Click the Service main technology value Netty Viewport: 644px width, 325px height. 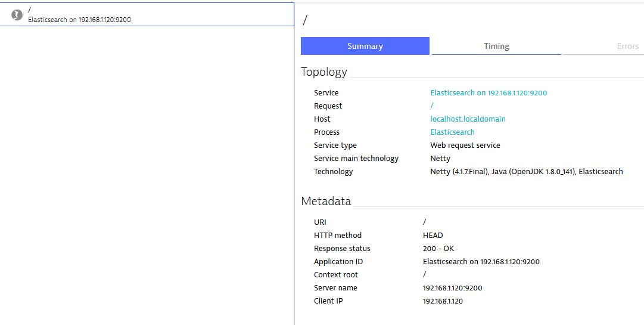pyautogui.click(x=440, y=159)
